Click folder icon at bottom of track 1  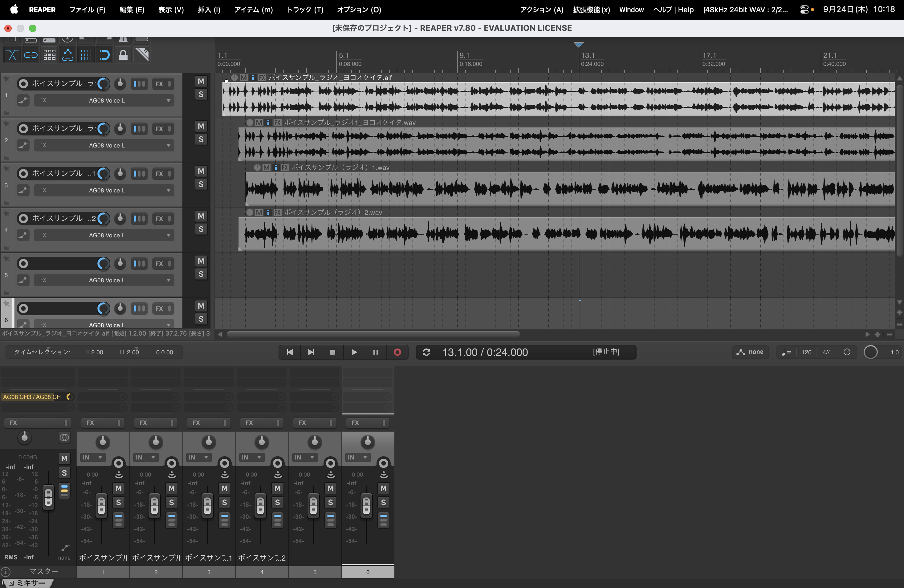tap(6, 113)
